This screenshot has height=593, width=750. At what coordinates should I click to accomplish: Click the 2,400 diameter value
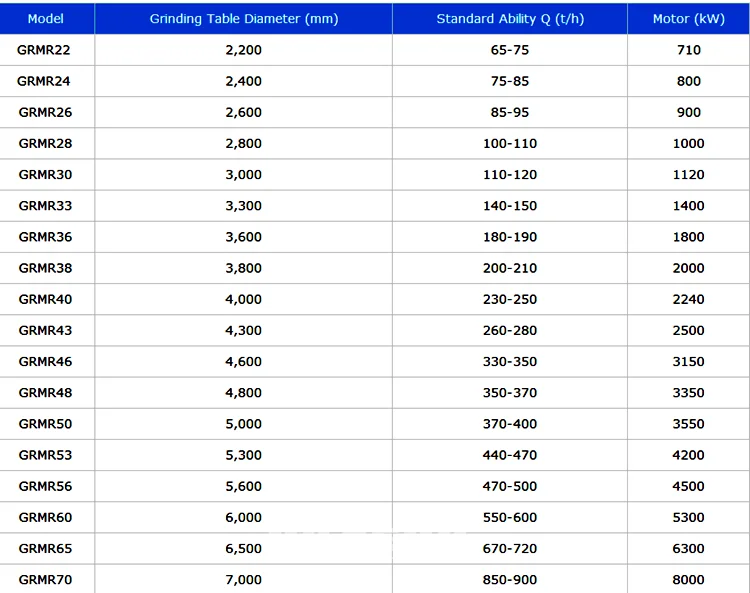[x=244, y=81]
